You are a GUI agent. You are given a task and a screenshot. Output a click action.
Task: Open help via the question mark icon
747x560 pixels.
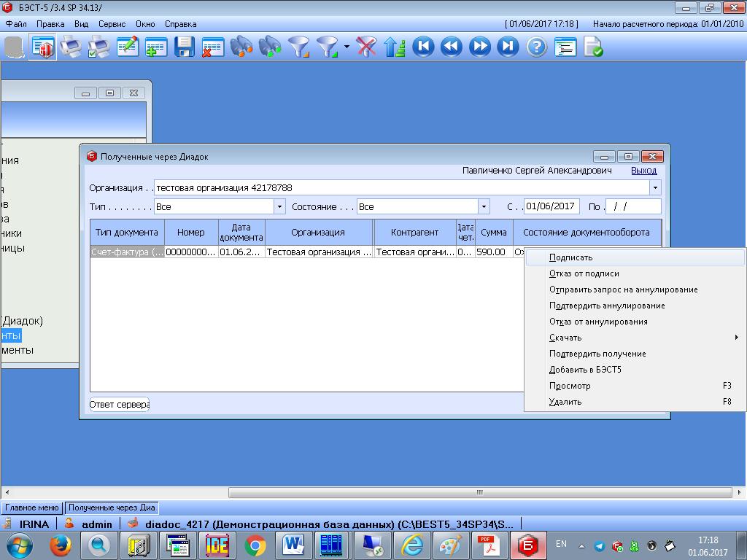pos(537,47)
